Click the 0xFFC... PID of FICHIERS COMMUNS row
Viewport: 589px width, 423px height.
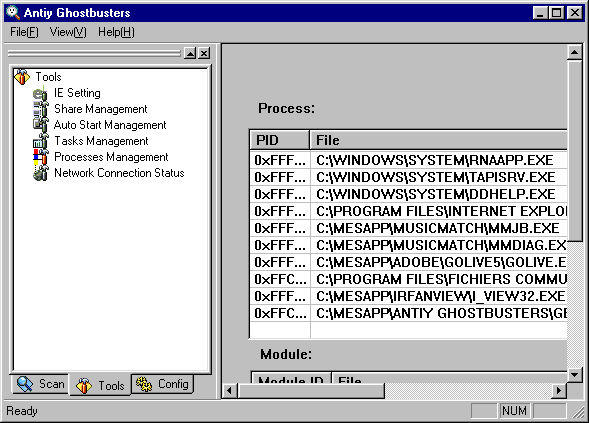(x=280, y=279)
